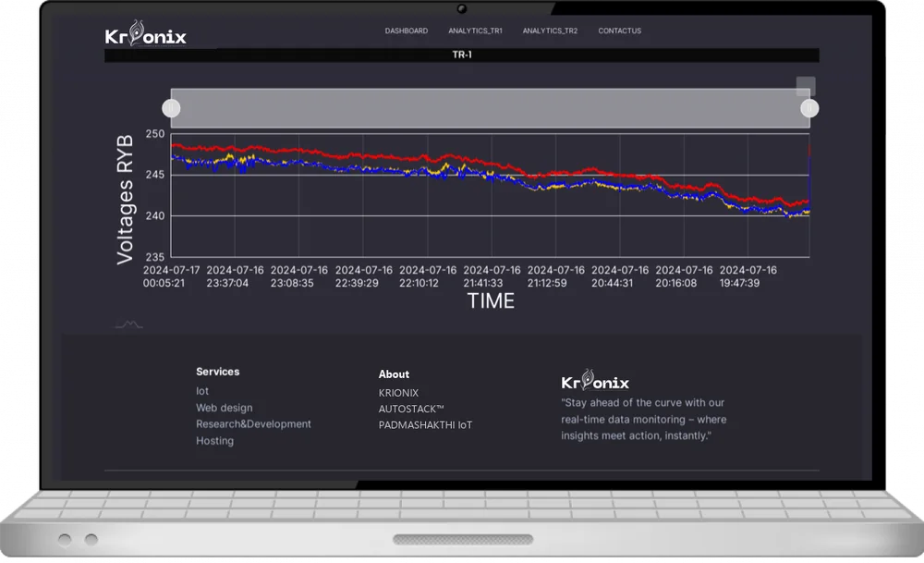Click the Kronix logo in footer
Image resolution: width=924 pixels, height=563 pixels.
click(x=595, y=380)
